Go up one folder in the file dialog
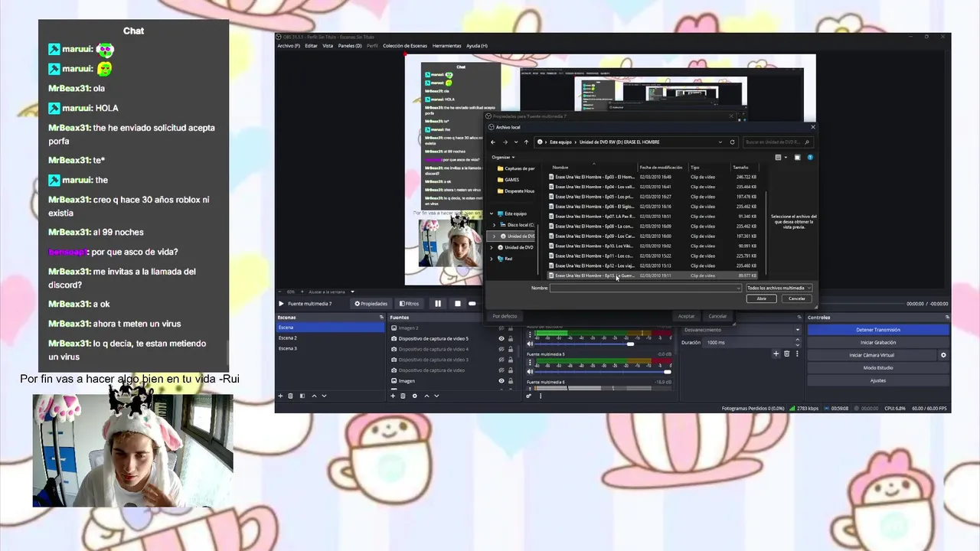This screenshot has height=551, width=980. pyautogui.click(x=526, y=142)
